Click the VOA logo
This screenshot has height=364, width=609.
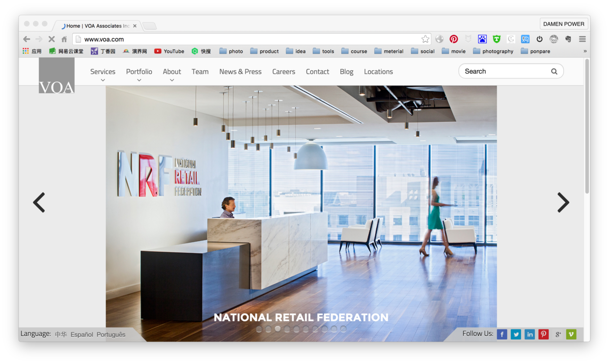click(56, 76)
